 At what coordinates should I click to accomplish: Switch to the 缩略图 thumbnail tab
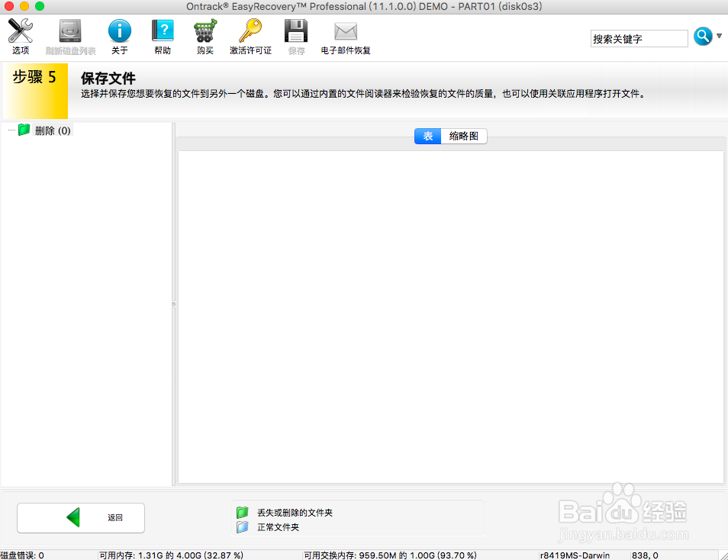tap(464, 136)
